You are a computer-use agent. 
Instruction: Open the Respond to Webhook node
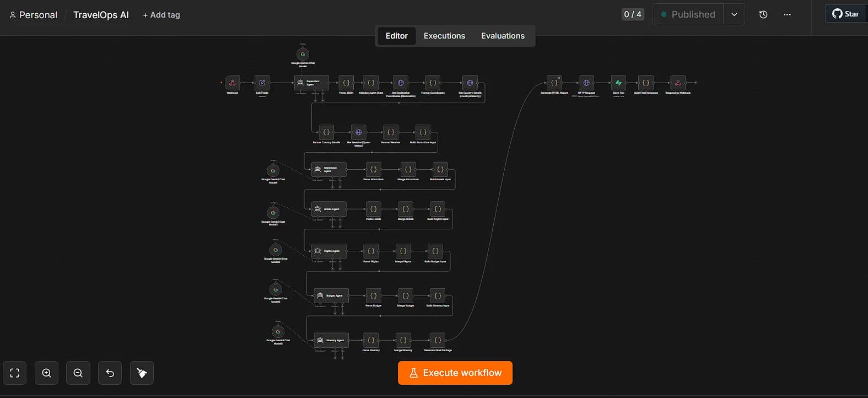(678, 83)
